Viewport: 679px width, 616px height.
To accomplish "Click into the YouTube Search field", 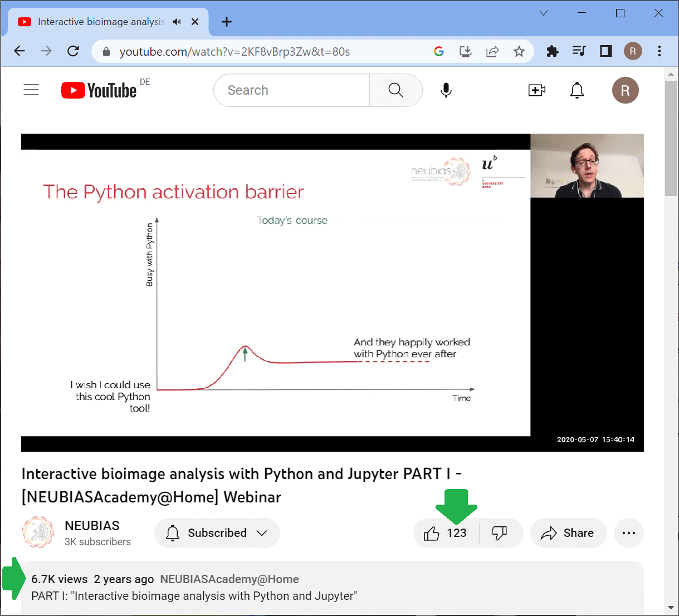I will [x=292, y=90].
